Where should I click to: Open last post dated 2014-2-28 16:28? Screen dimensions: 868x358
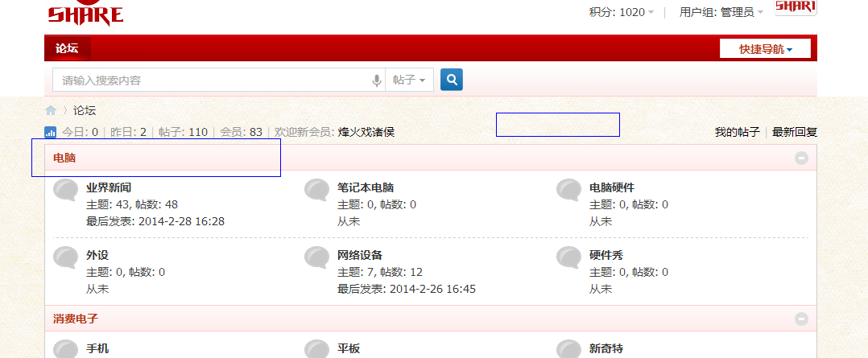[x=181, y=222]
